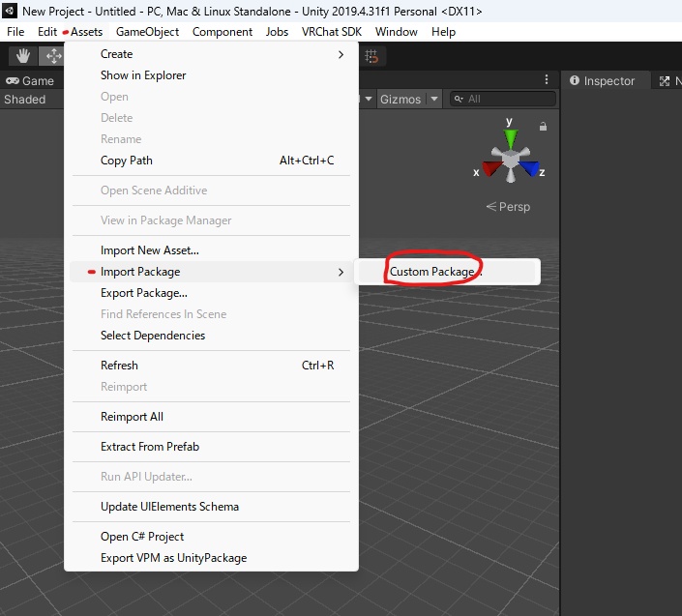Click the red X axis cone of gizmo

pyautogui.click(x=491, y=168)
